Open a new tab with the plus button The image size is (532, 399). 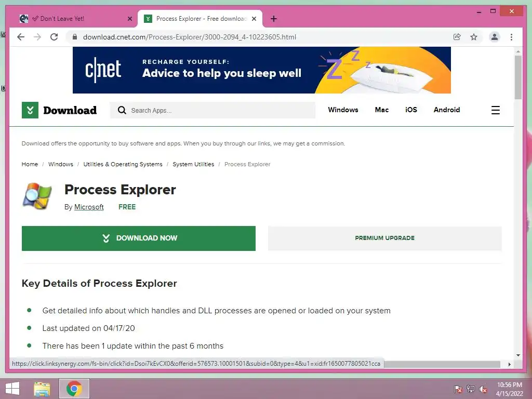pyautogui.click(x=274, y=19)
